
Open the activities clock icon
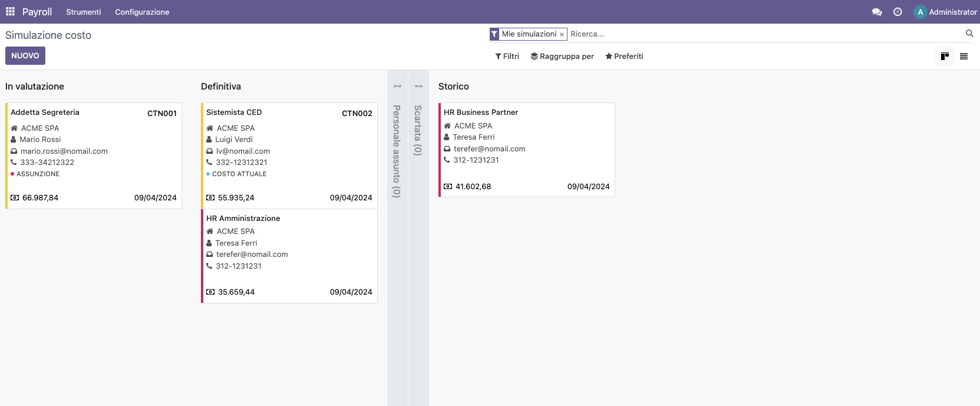897,12
